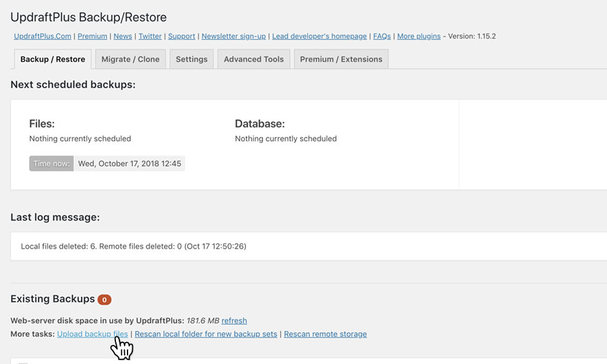This screenshot has width=607, height=364.
Task: Click the 'Last log message:' heading
Action: point(55,217)
